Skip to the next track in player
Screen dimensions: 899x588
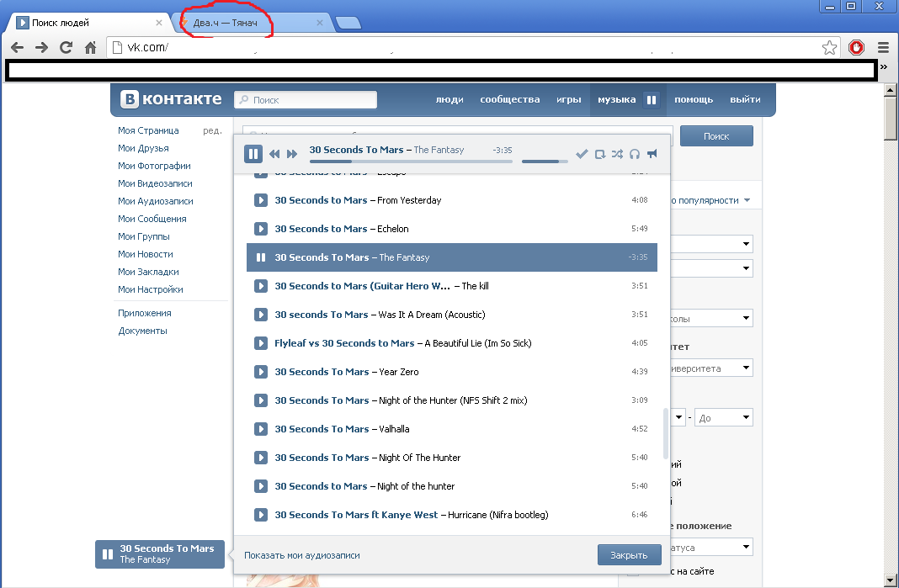[292, 154]
